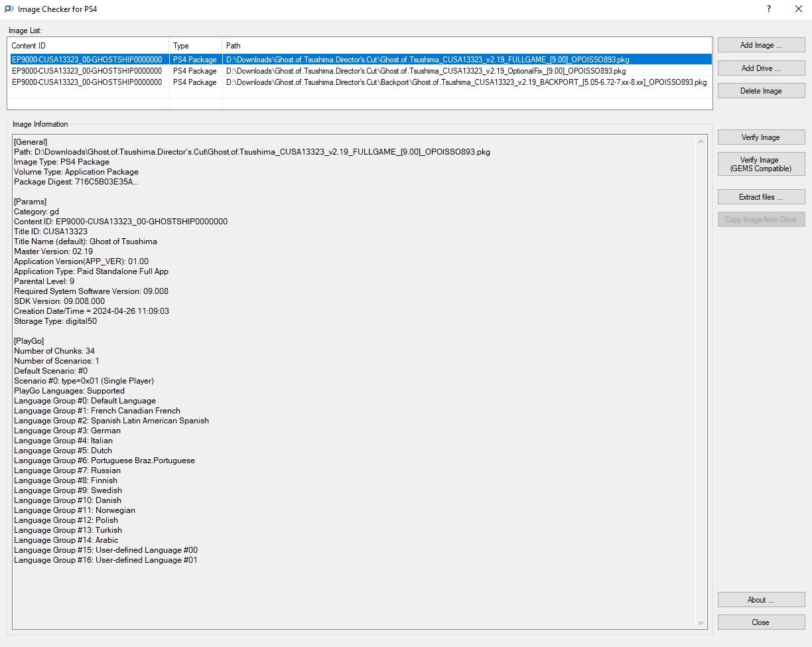The height and width of the screenshot is (647, 812).
Task: Click the scroll down arrow in Image Information
Action: (701, 622)
